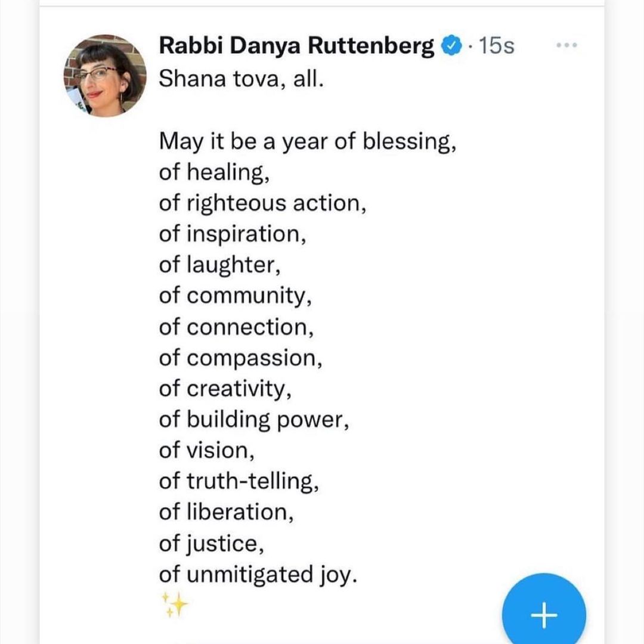
Task: Click the "of inspiration," line
Action: (233, 234)
